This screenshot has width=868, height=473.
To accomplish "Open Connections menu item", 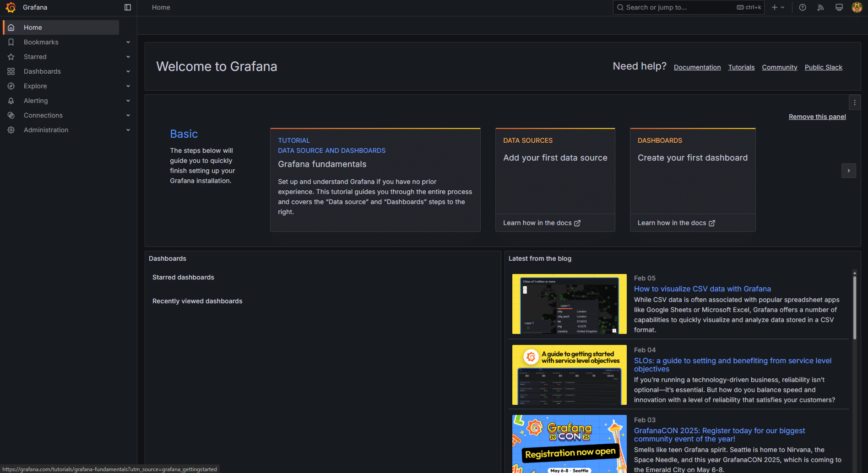I will (43, 115).
